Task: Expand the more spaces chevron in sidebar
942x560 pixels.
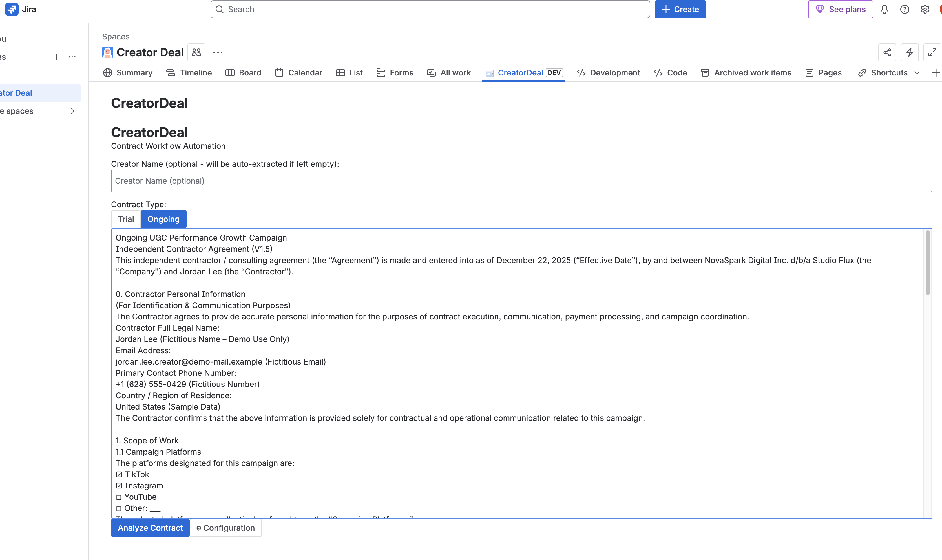Action: (x=72, y=111)
